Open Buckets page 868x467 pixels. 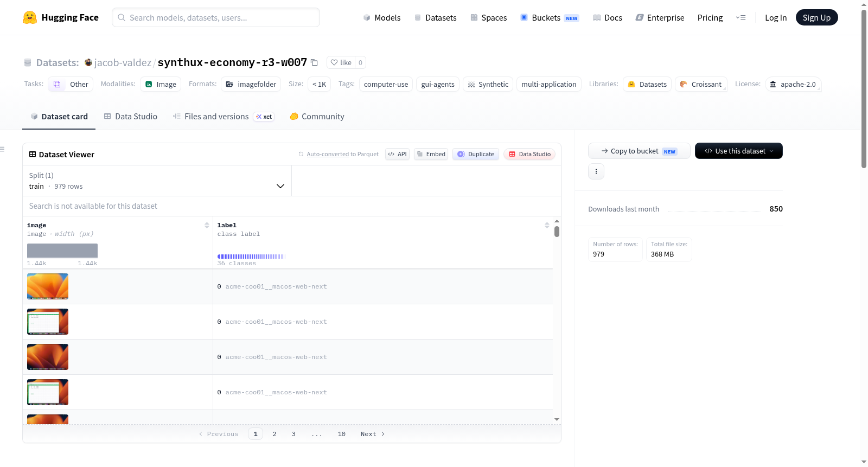[549, 17]
